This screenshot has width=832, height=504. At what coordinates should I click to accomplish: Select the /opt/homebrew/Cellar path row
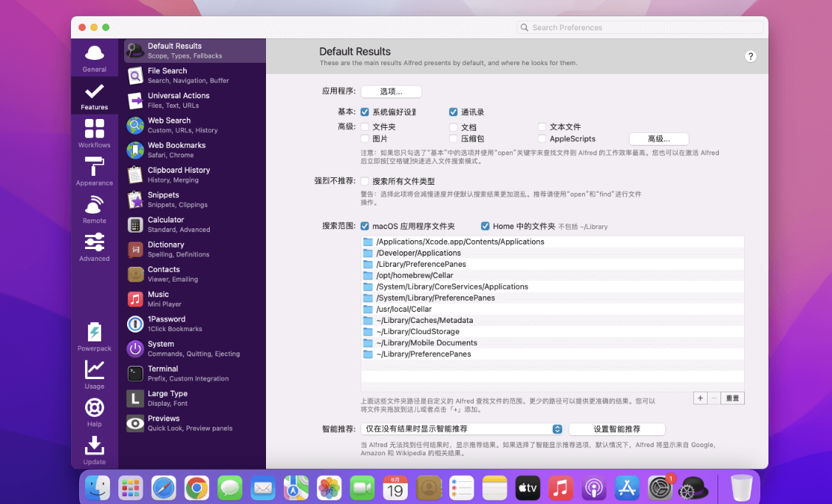tap(553, 276)
